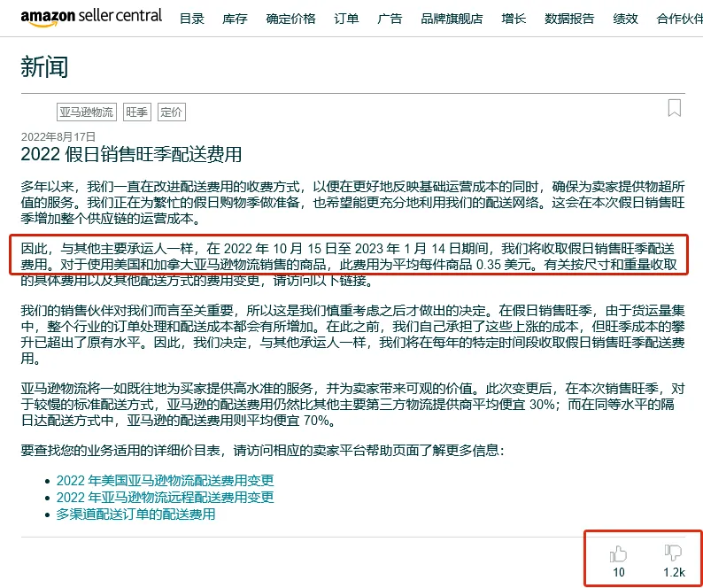The width and height of the screenshot is (703, 588).
Task: Select the 旺季 tag
Action: (136, 112)
